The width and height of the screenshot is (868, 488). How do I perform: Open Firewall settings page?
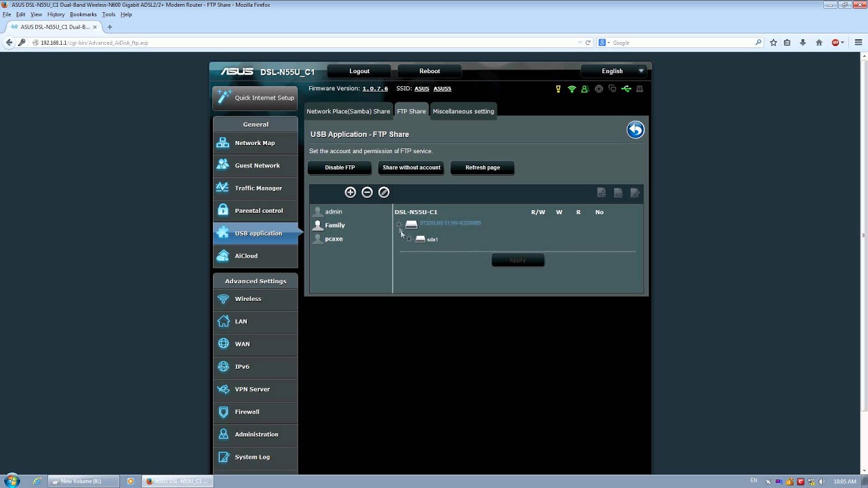coord(255,411)
